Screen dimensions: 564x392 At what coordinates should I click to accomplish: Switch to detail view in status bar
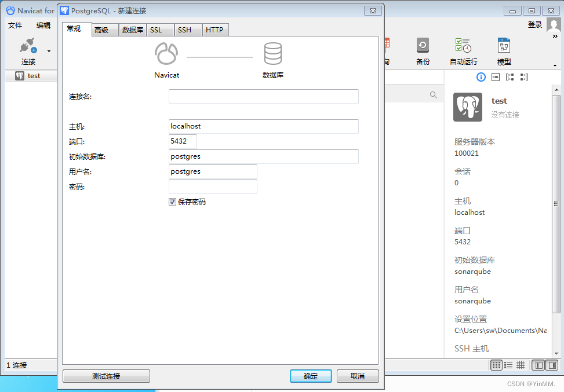coord(521,365)
